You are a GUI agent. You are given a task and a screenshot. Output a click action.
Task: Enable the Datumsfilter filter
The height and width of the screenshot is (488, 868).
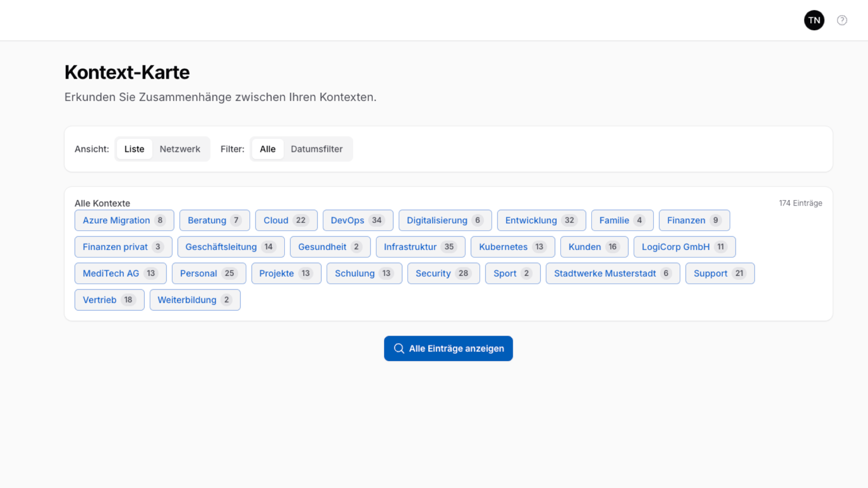(316, 149)
